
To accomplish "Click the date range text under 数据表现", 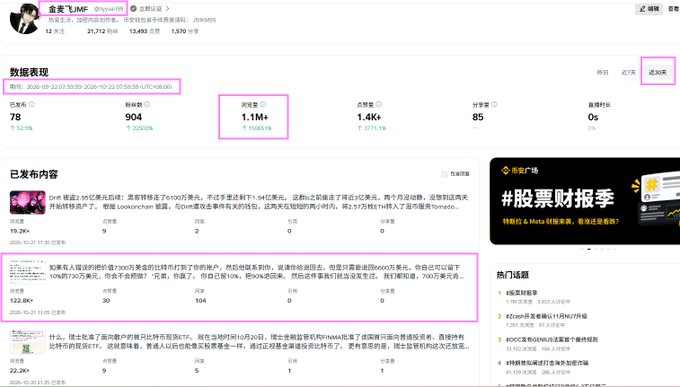I will (91, 87).
